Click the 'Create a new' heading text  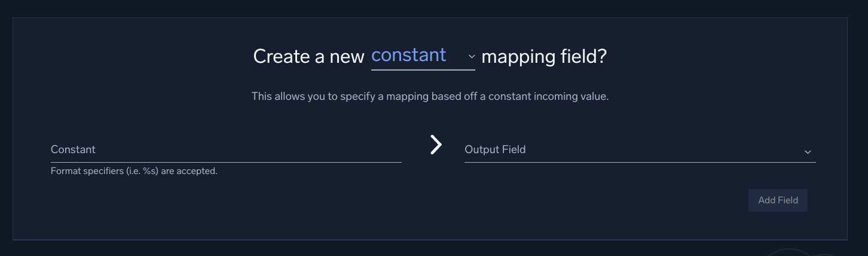[x=308, y=57]
